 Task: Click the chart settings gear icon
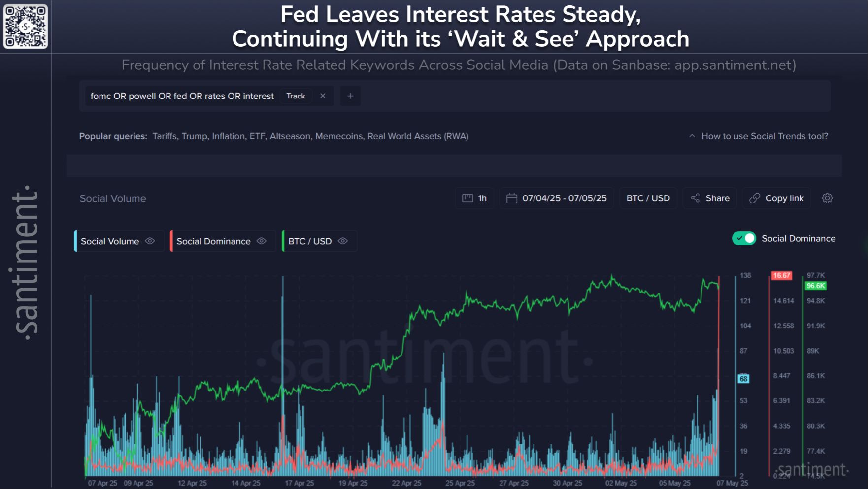coord(827,198)
